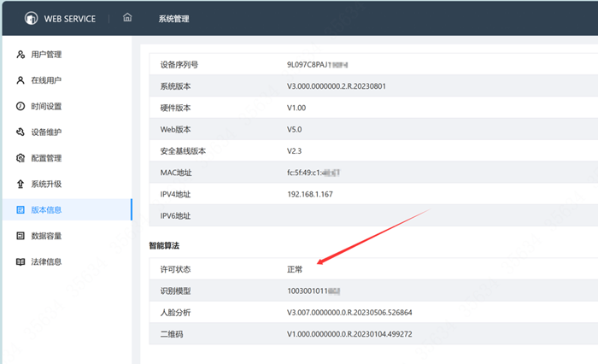Screen dimensions: 598x364
Task: Click the IPV4地址 label
Action: coord(175,194)
